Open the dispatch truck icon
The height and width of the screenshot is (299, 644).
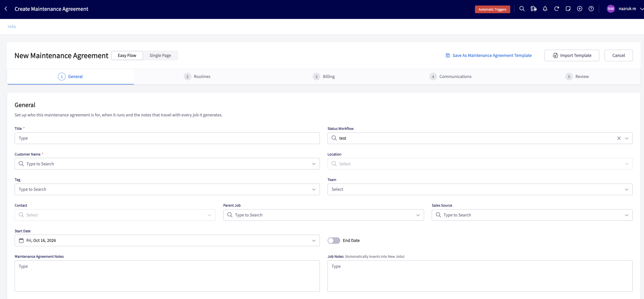pos(533,9)
